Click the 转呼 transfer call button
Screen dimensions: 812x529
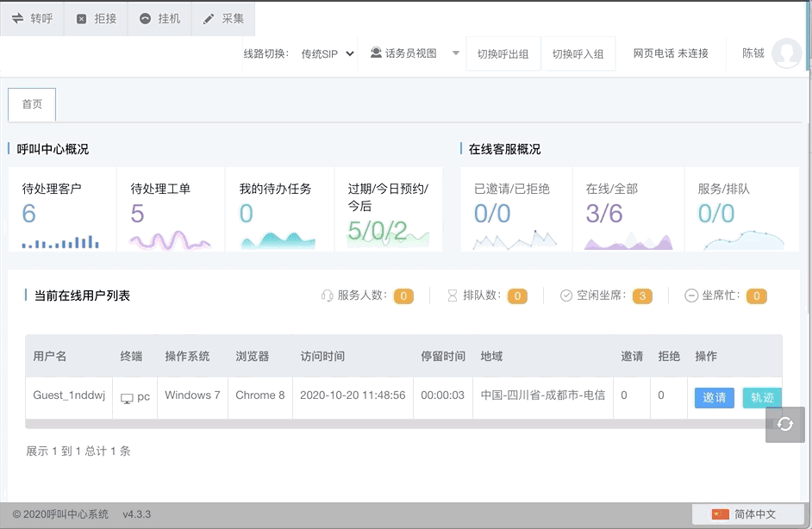[32, 19]
